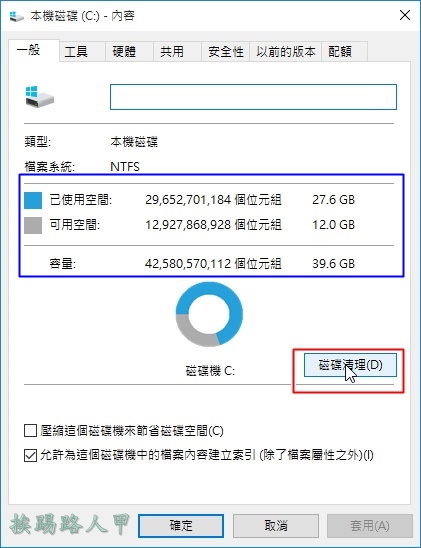Click the drive label text field
This screenshot has width=421, height=548.
[x=253, y=97]
